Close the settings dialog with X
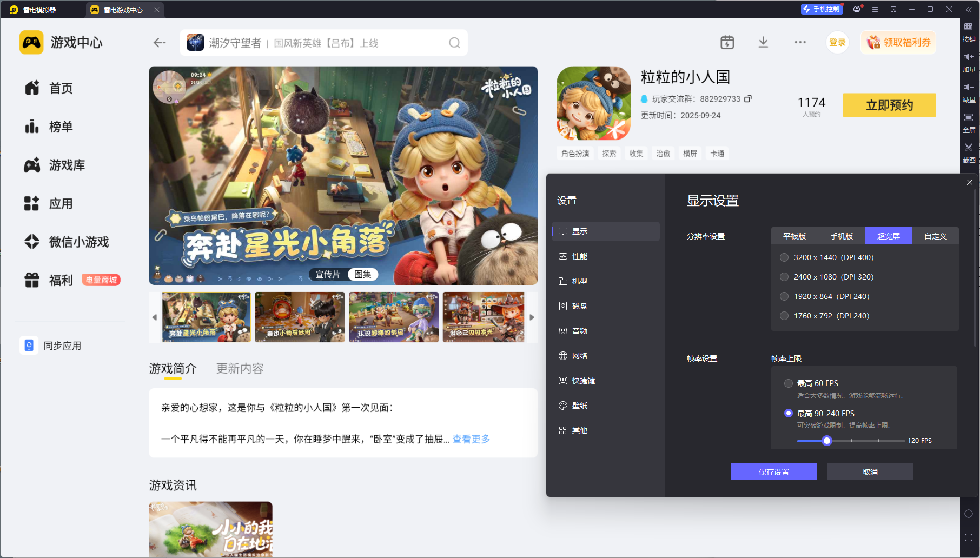This screenshot has height=558, width=980. coord(969,182)
